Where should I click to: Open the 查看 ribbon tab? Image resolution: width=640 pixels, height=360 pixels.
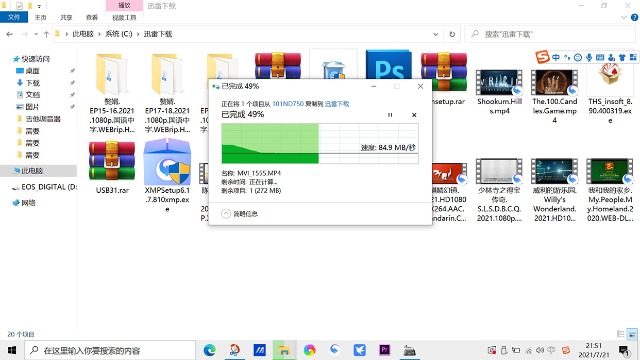coord(92,18)
